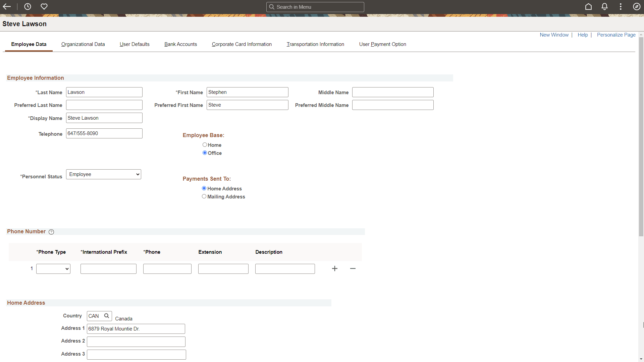This screenshot has height=362, width=644.
Task: Switch to the Bank Accounts tab
Action: [x=180, y=44]
